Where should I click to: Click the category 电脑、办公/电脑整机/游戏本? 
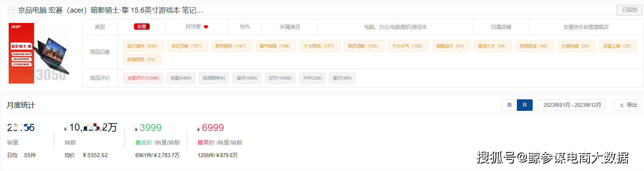395,27
